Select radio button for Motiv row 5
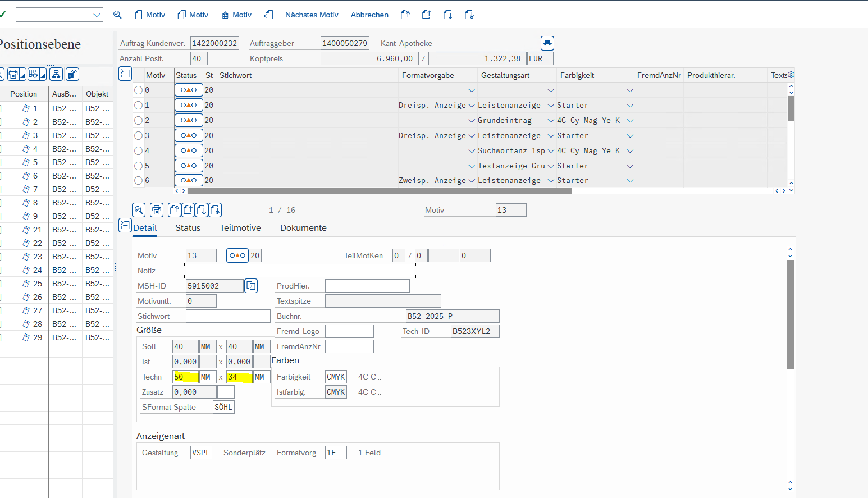 (x=138, y=166)
